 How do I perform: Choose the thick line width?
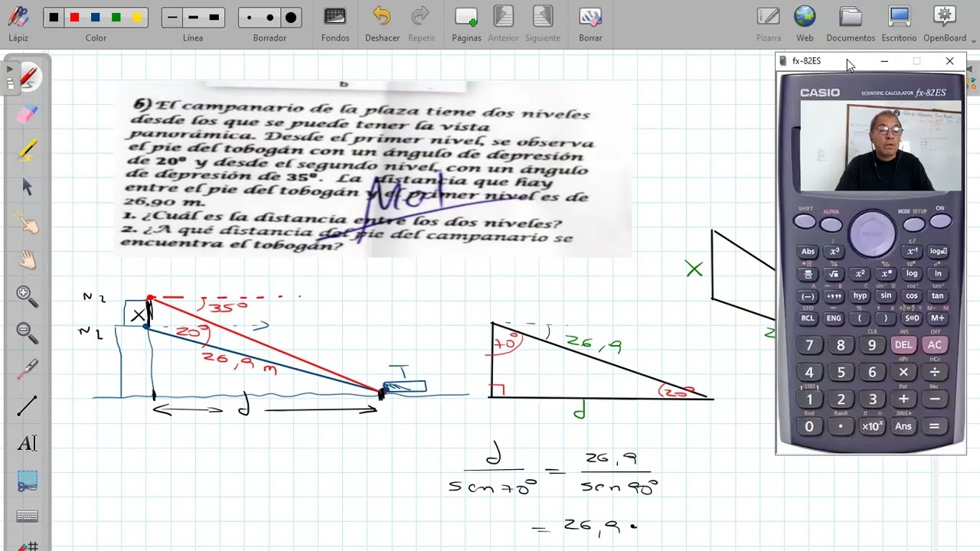214,18
